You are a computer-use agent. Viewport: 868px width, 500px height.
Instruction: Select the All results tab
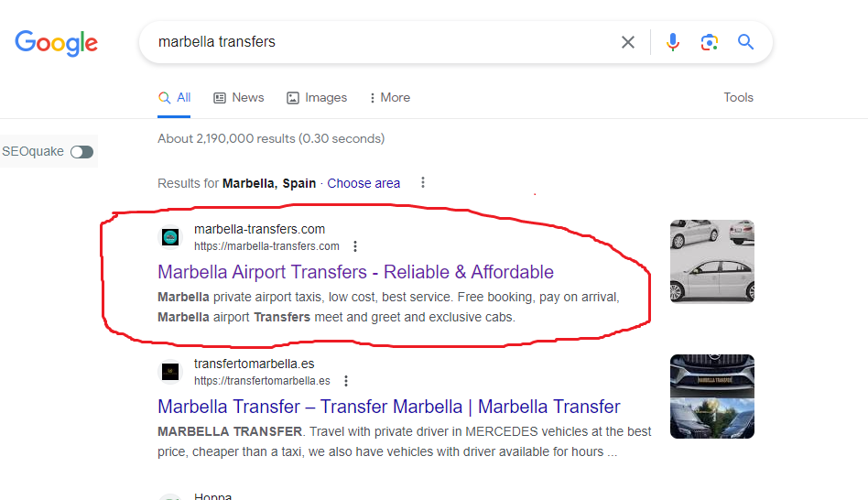(x=174, y=97)
